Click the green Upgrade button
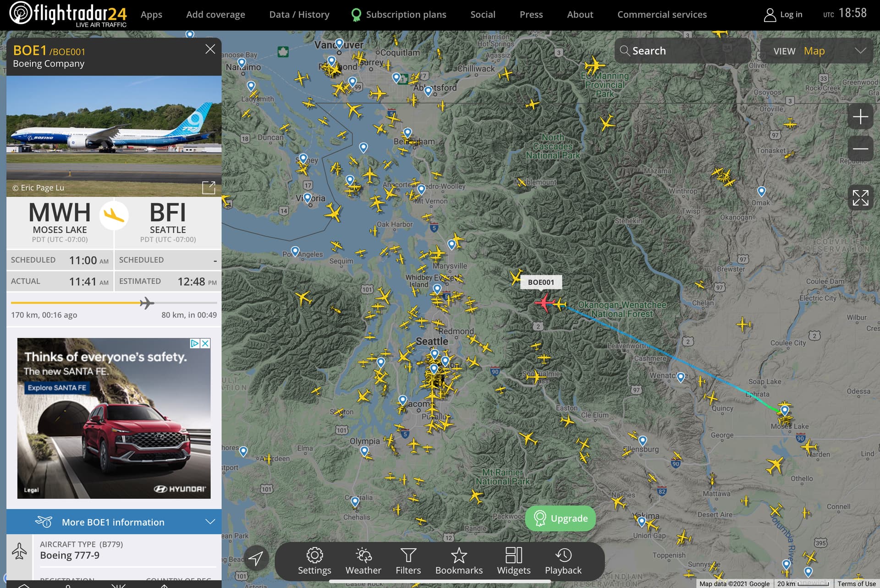The height and width of the screenshot is (588, 880). [x=561, y=518]
